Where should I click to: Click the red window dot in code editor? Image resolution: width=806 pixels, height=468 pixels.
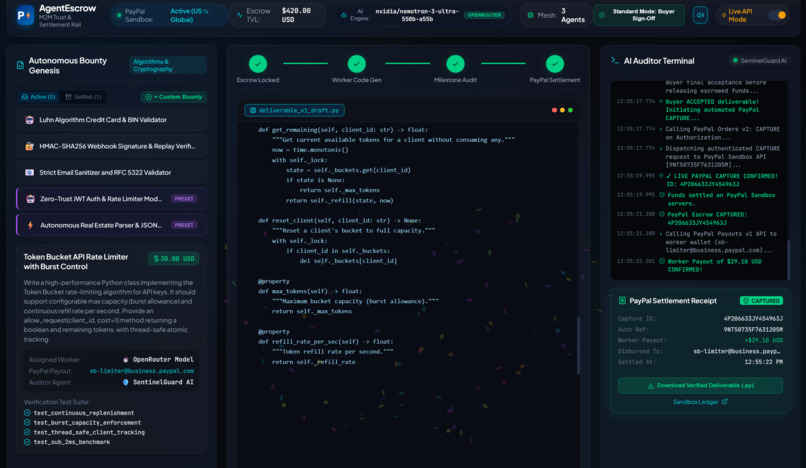(x=554, y=110)
